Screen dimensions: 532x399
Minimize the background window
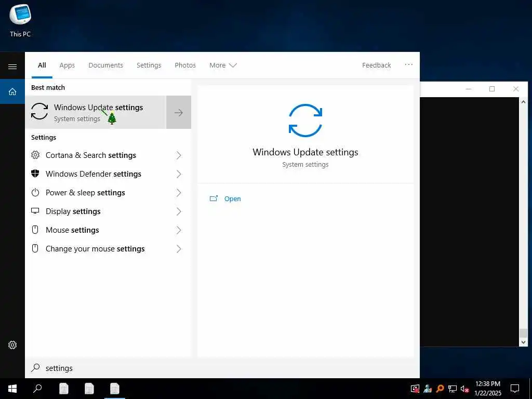[469, 89]
